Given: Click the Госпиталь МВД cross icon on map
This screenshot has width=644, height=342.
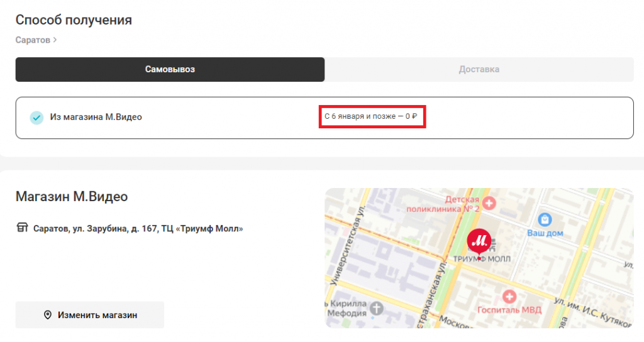Looking at the screenshot, I should coord(509,297).
